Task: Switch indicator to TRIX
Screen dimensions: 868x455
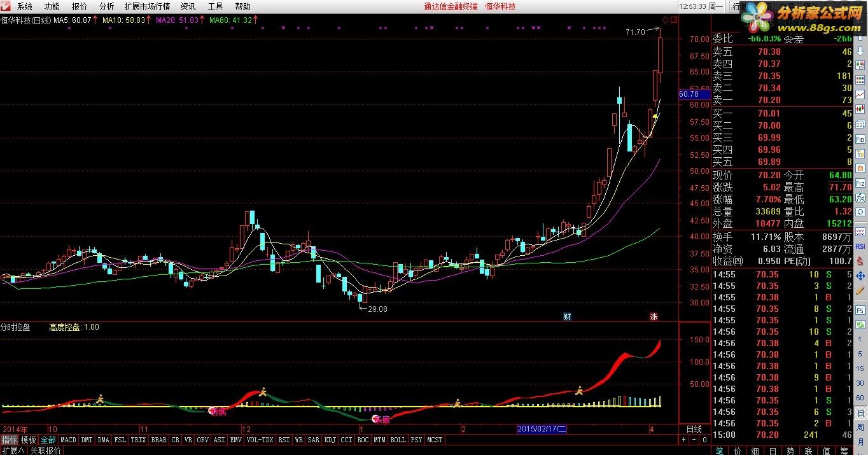Action: tap(138, 440)
